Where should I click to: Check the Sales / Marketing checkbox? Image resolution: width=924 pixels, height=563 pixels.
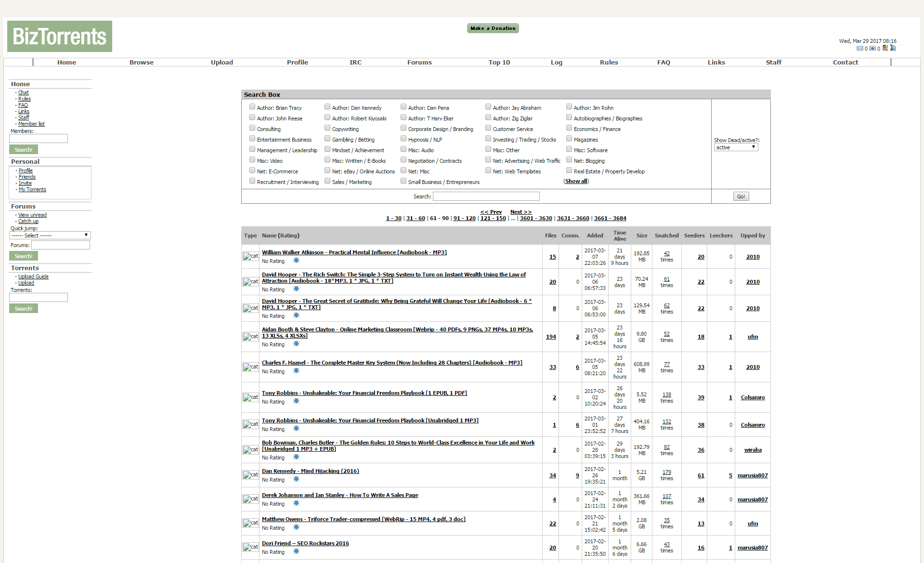point(327,181)
